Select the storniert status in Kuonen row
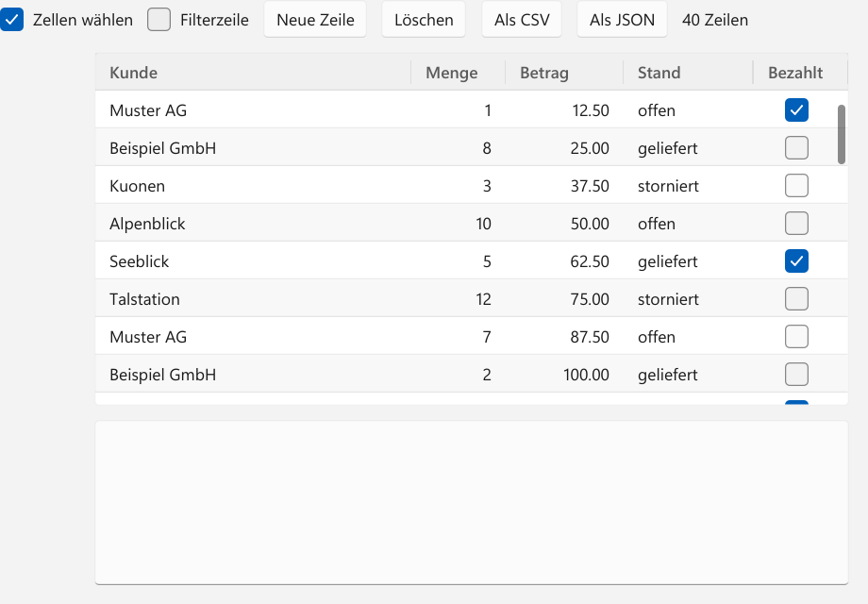Viewport: 868px width, 604px height. [x=688, y=186]
